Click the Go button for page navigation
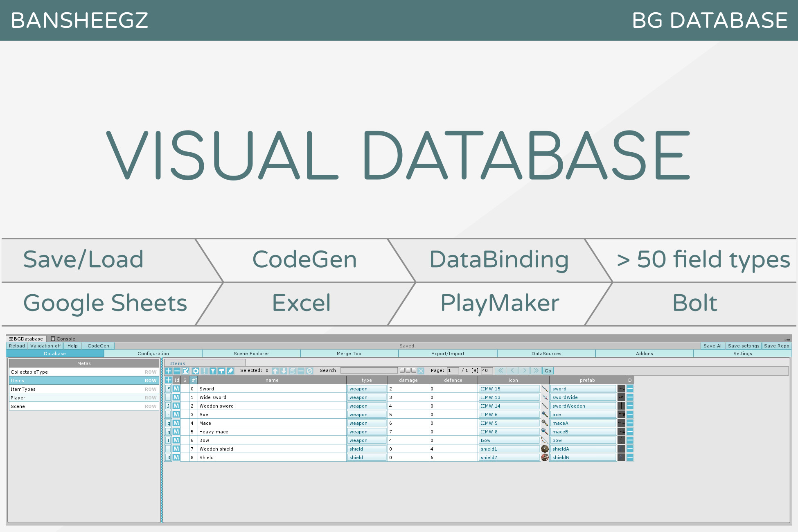The width and height of the screenshot is (798, 532). pos(548,371)
